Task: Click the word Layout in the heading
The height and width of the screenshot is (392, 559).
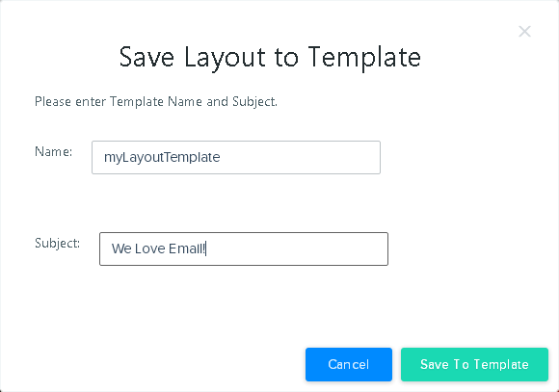Action: click(x=225, y=58)
